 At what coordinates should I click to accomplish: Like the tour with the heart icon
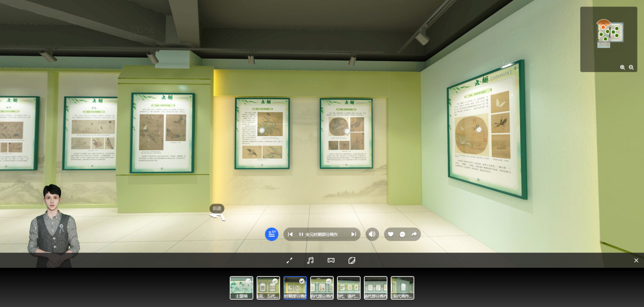[x=391, y=234]
